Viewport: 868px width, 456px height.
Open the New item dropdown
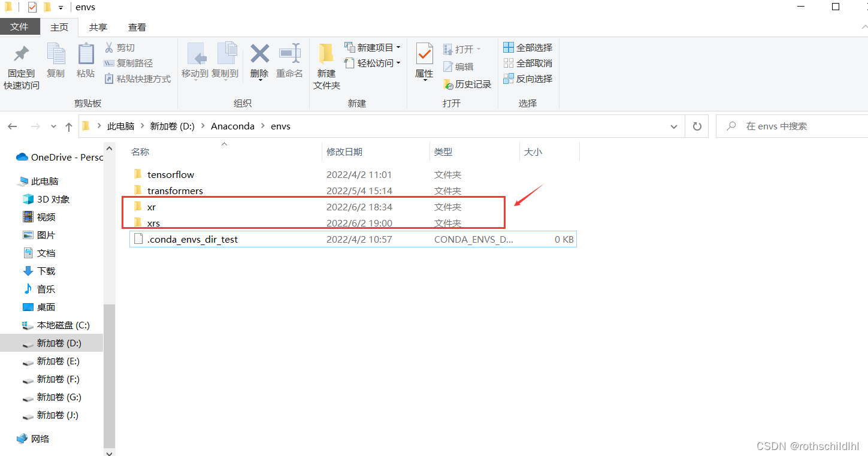(x=373, y=47)
